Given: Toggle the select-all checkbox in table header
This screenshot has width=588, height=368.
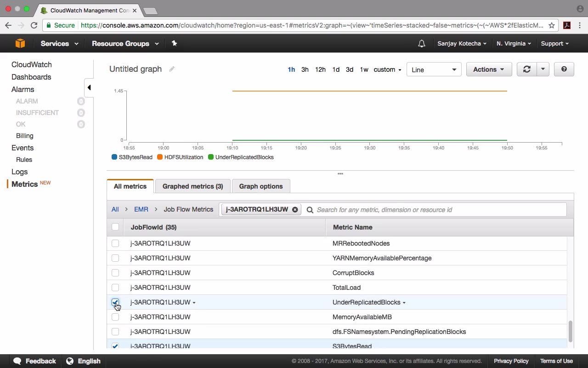Looking at the screenshot, I should click(x=115, y=227).
